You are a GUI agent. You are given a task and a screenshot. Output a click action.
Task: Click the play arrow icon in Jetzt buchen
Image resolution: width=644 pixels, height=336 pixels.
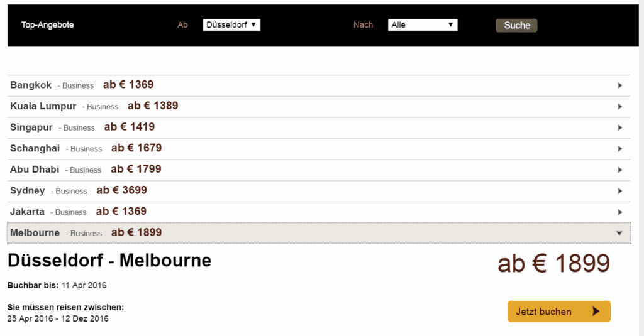click(x=596, y=312)
